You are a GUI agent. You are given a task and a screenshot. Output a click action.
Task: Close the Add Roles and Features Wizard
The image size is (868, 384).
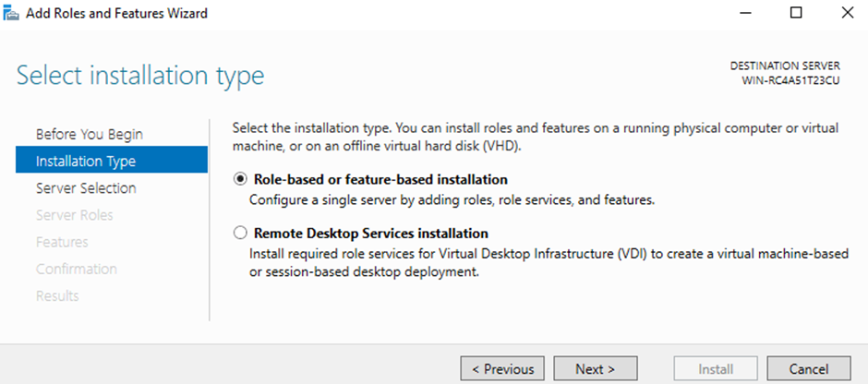click(x=847, y=13)
